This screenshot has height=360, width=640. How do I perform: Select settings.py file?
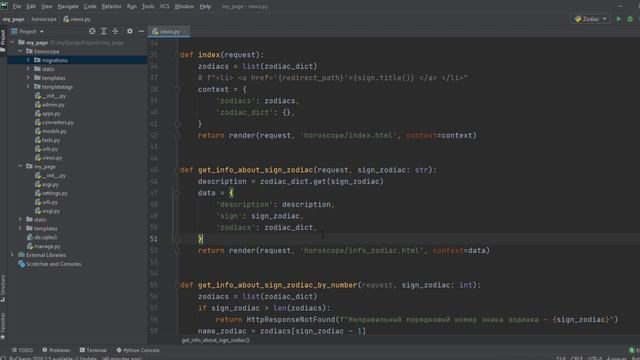point(55,193)
